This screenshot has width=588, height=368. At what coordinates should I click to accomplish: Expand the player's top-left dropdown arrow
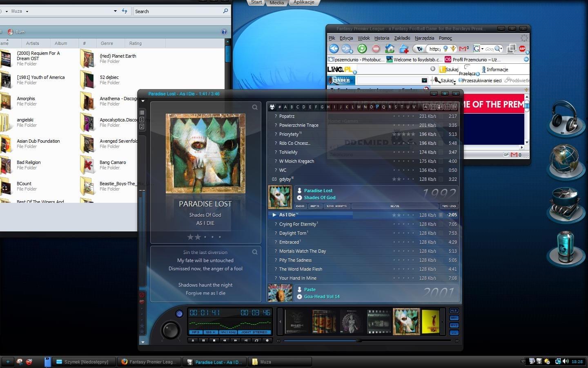click(143, 101)
